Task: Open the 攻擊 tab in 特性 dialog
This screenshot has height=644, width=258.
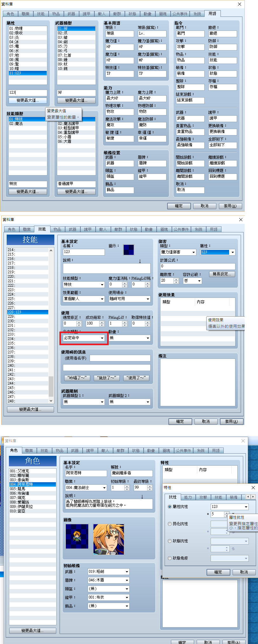Action: coord(203,497)
